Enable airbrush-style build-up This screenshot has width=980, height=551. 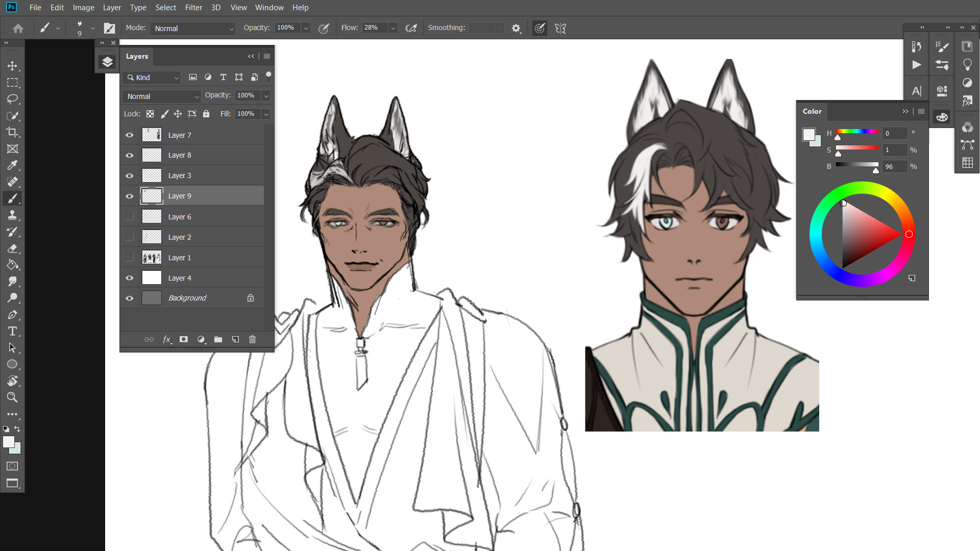point(411,29)
